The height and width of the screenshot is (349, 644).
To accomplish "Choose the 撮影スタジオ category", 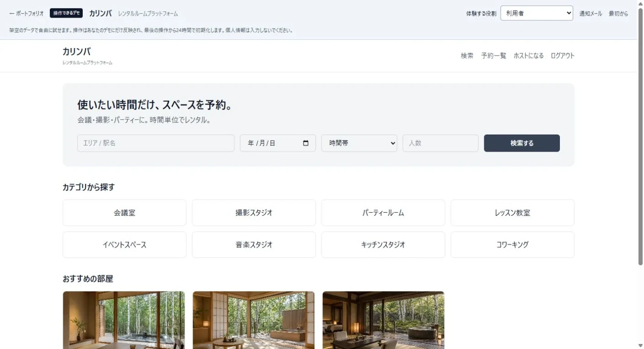I will point(254,213).
